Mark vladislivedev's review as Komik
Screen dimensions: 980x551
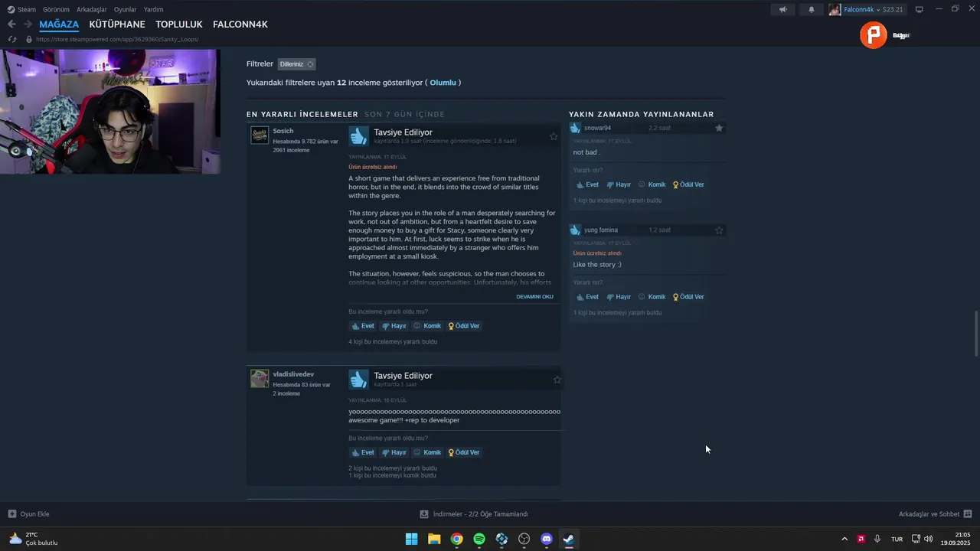pos(427,452)
